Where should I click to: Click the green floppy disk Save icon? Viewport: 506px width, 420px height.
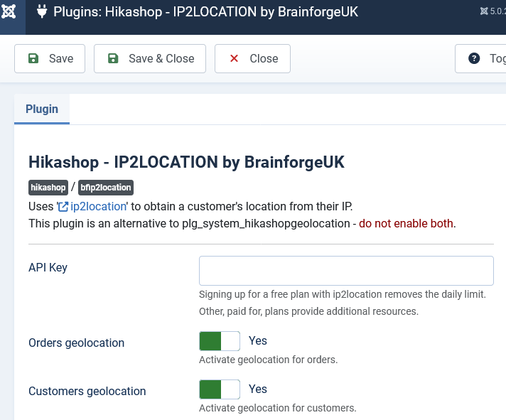tap(33, 58)
